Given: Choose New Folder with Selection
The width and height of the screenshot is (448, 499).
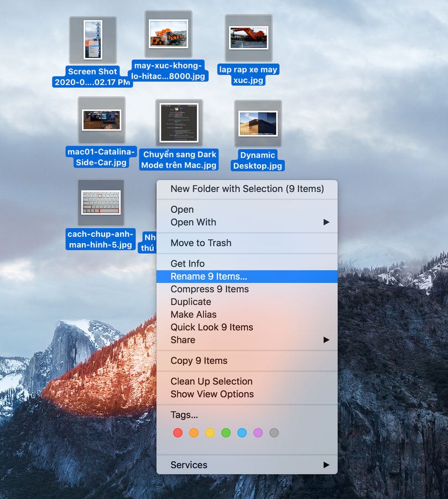Looking at the screenshot, I should (x=247, y=189).
